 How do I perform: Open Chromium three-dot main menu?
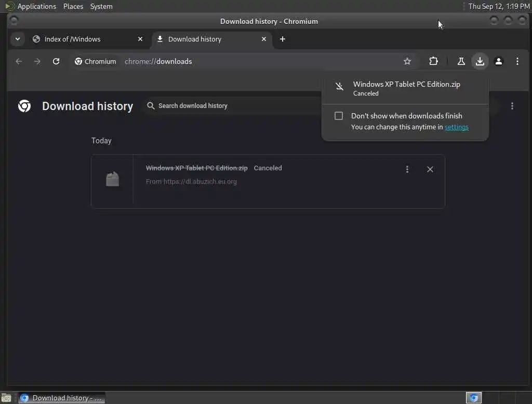tap(517, 61)
